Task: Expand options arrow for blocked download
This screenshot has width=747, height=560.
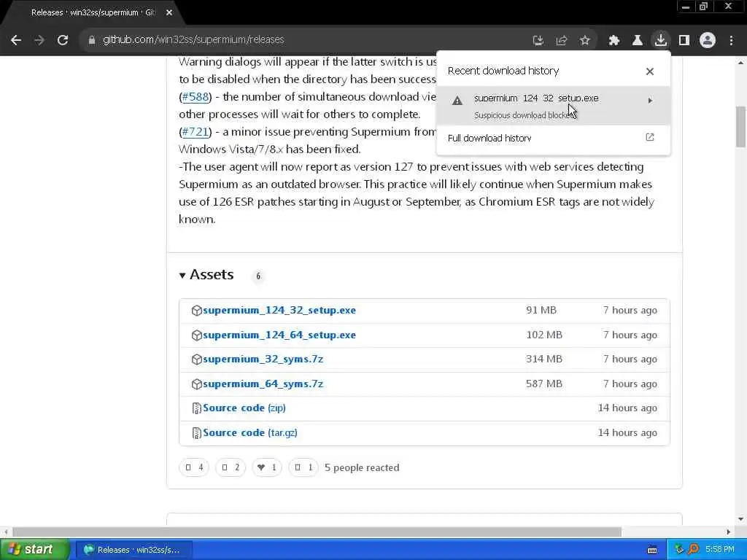Action: pyautogui.click(x=650, y=101)
